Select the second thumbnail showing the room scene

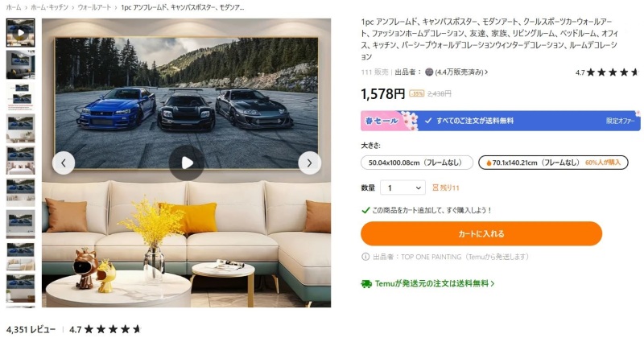pos(21,64)
